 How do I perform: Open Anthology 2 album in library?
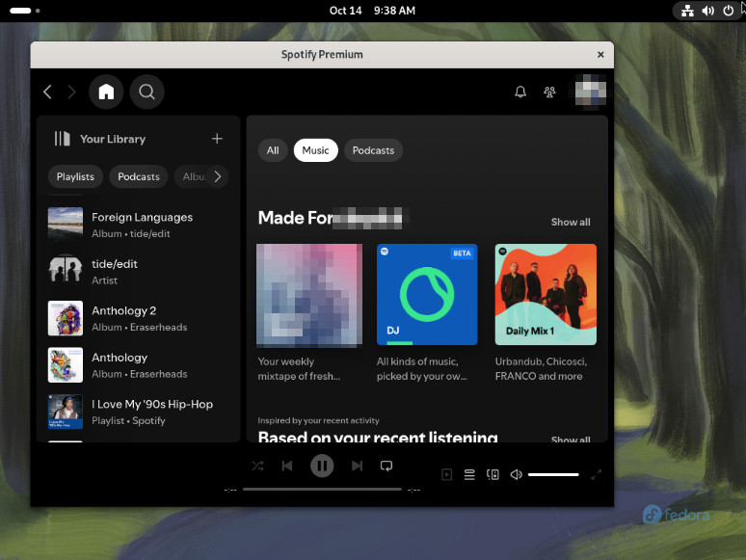click(x=138, y=318)
